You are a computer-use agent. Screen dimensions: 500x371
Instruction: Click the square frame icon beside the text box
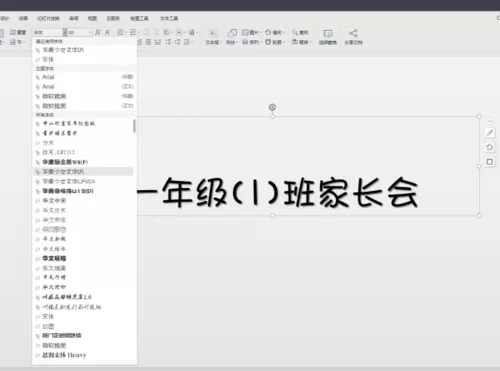pos(489,162)
